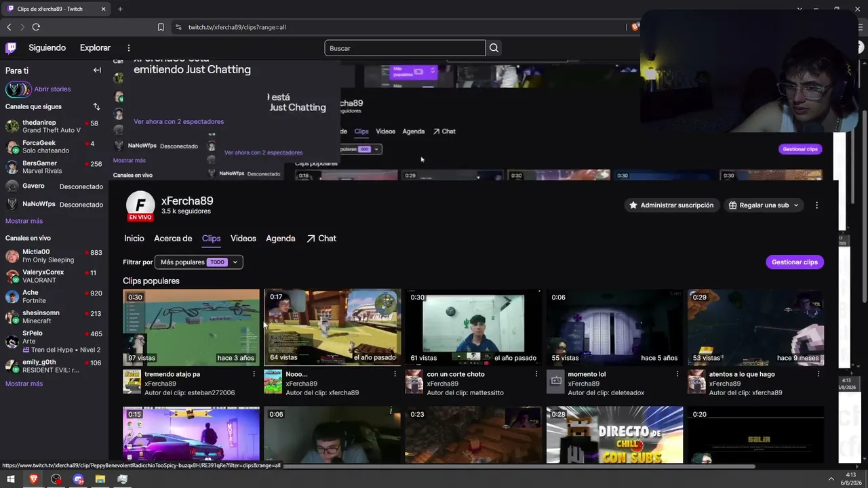Open BersGamer channel in sidebar

tap(54, 167)
